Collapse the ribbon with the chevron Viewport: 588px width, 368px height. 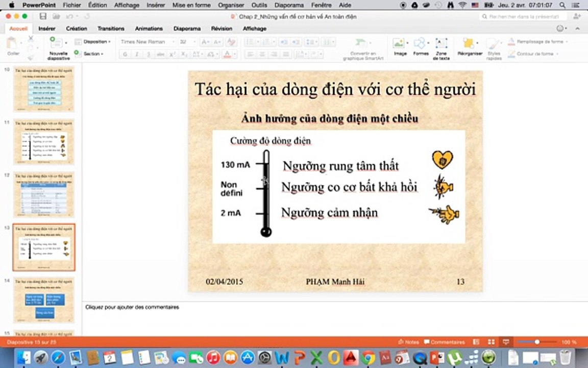point(577,29)
